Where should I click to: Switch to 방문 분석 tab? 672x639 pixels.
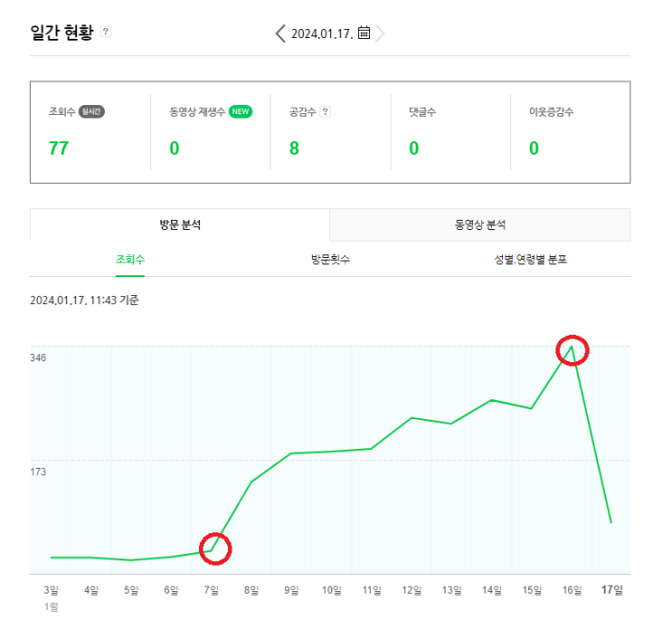tap(180, 224)
